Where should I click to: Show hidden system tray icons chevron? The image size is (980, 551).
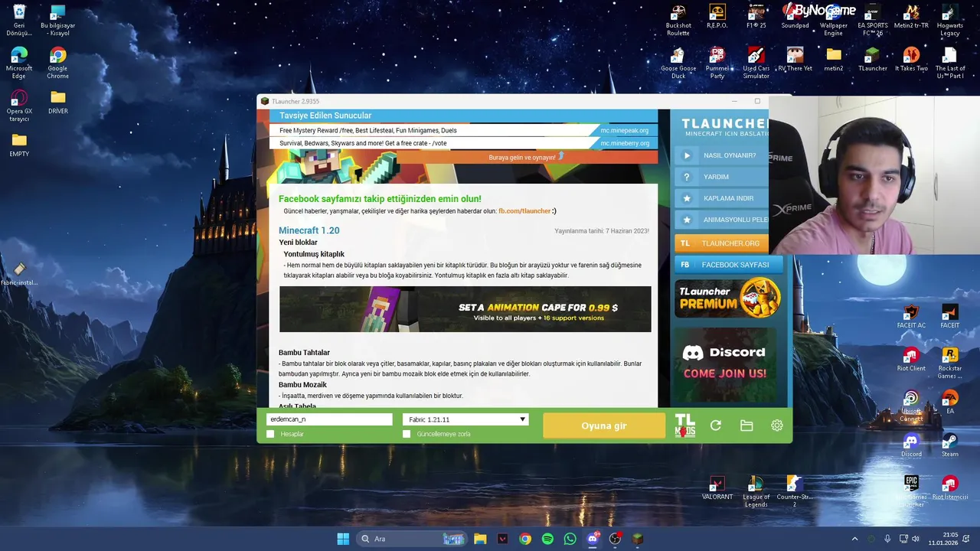click(855, 539)
